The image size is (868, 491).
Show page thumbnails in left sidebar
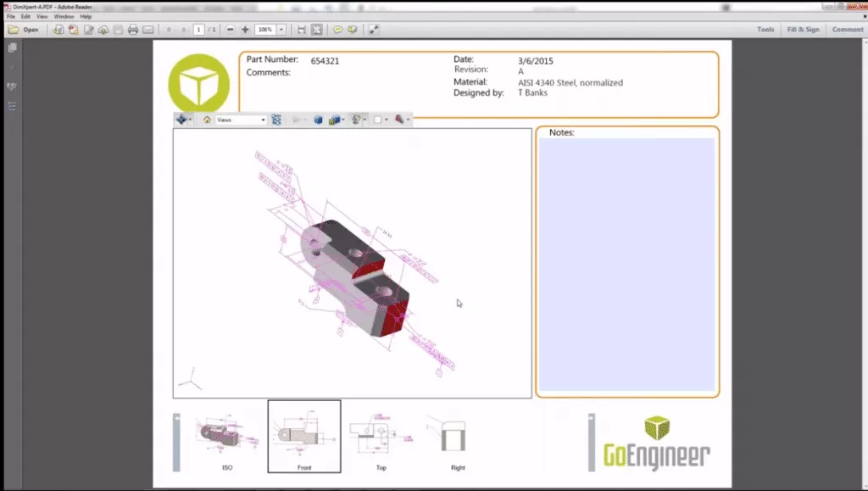click(x=12, y=47)
